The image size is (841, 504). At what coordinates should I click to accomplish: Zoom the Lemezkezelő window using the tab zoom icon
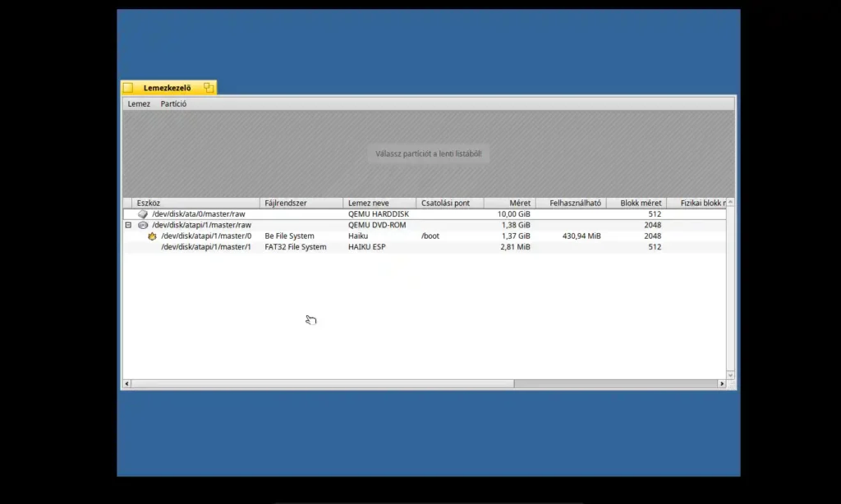coord(208,87)
